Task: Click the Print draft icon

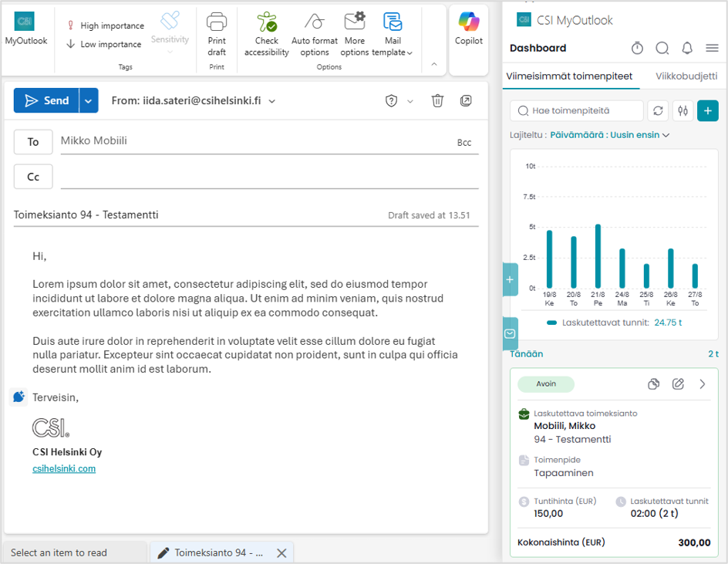Action: click(x=217, y=35)
